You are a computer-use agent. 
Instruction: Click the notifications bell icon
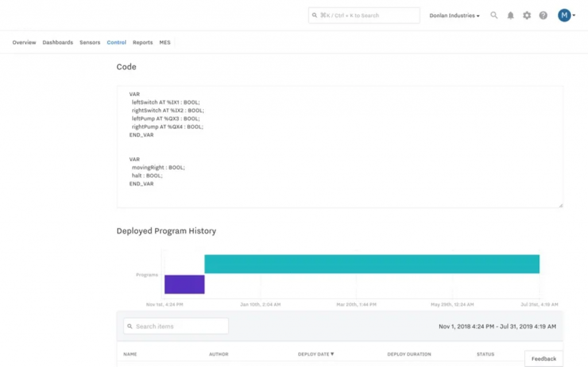coord(510,15)
